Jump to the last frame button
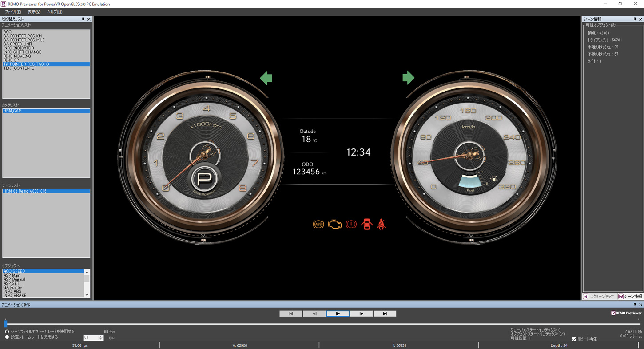This screenshot has height=349, width=644. pyautogui.click(x=385, y=313)
